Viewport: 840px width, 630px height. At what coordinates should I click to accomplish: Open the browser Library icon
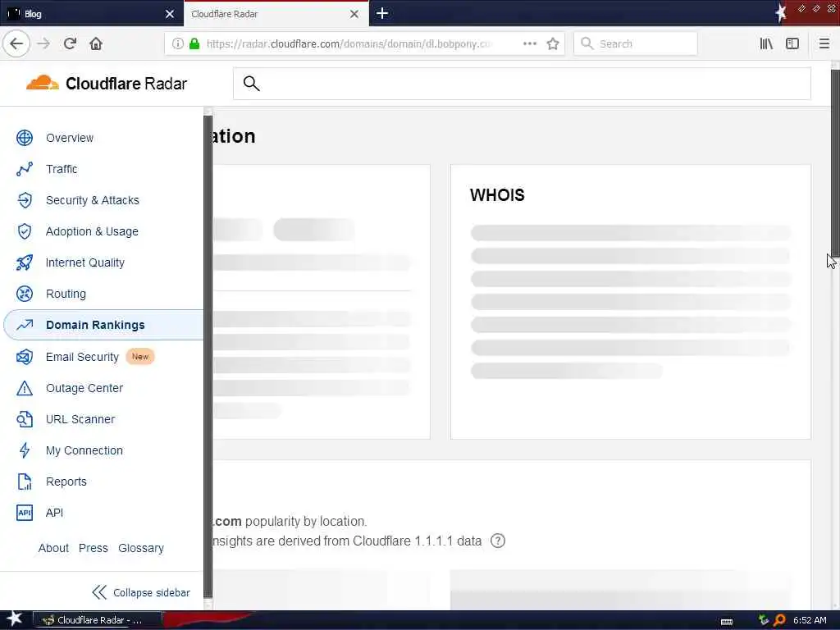pos(767,43)
